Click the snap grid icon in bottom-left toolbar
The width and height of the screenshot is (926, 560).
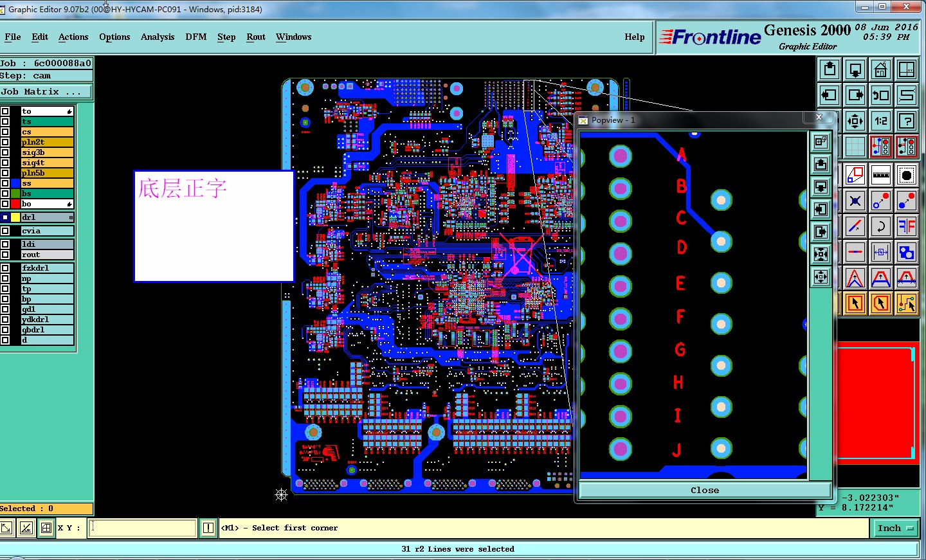[x=46, y=528]
